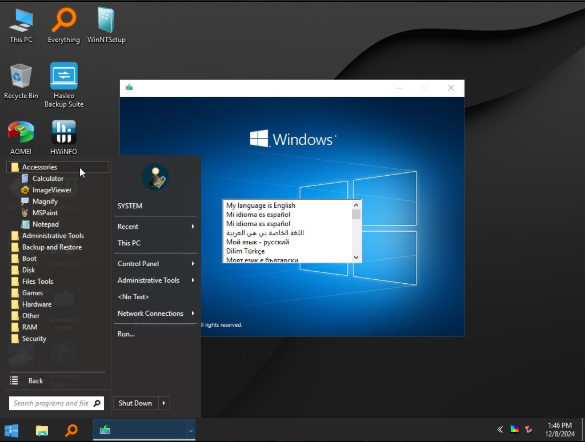Open the Security folder

pos(29,339)
